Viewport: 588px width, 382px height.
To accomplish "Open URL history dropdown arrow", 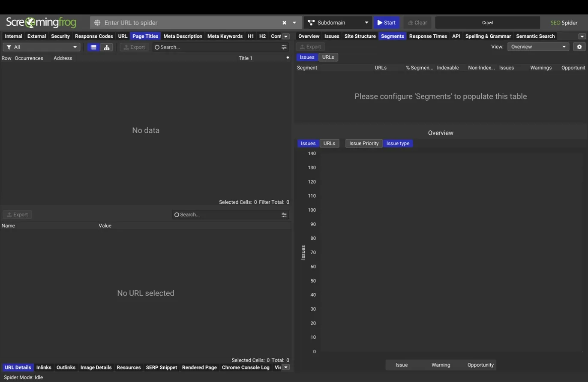I will click(x=294, y=23).
